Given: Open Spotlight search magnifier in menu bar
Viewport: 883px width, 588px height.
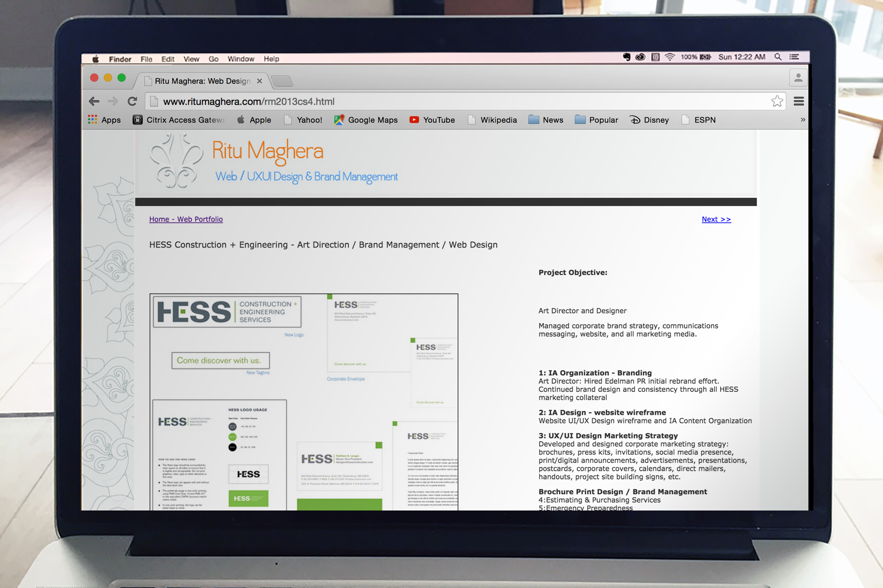Looking at the screenshot, I should click(x=778, y=57).
